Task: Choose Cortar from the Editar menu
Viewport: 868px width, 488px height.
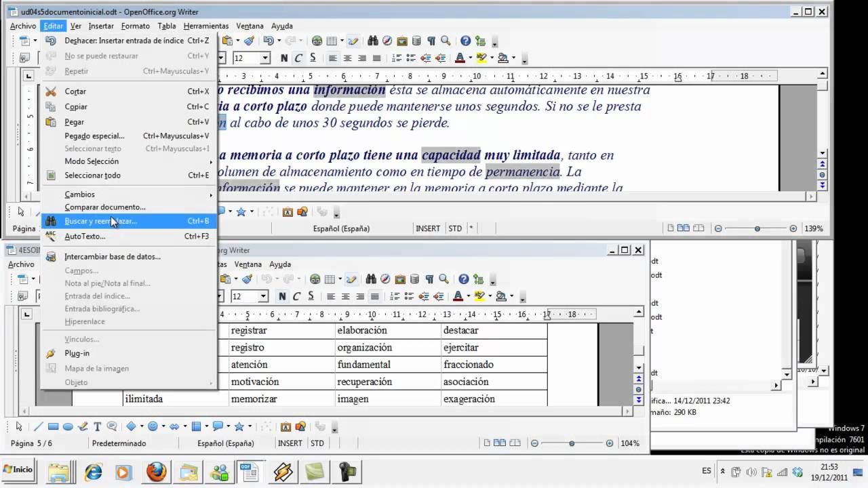Action: [129, 91]
